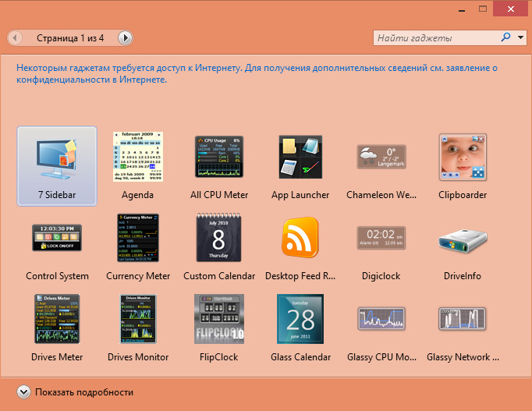Click the Найти гаджеты search field
The image size is (532, 411).
(442, 37)
